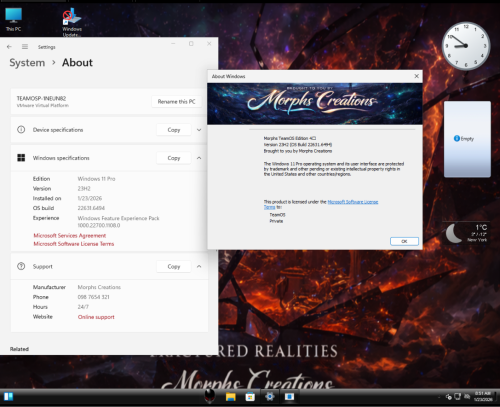The width and height of the screenshot is (500, 407).
Task: Close the About Windows dialog
Action: click(416, 76)
